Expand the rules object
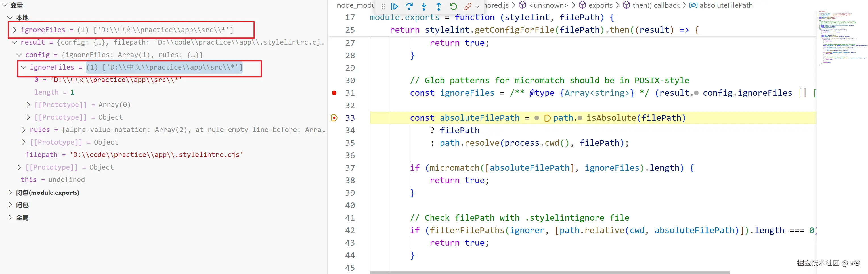The image size is (868, 274). [24, 129]
